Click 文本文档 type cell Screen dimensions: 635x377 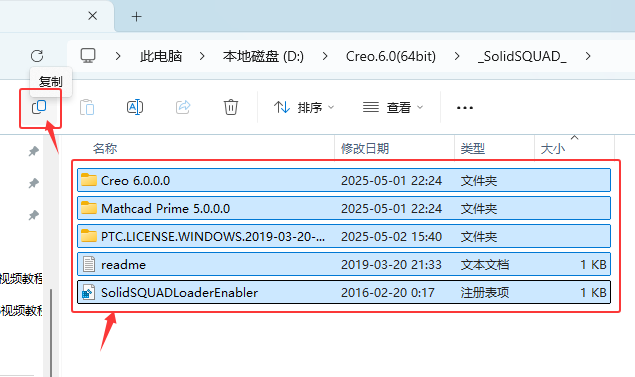coord(485,264)
